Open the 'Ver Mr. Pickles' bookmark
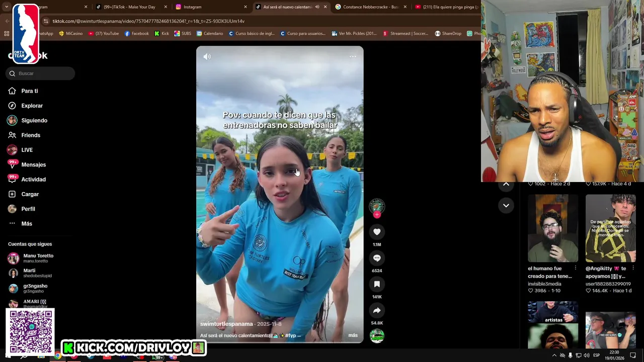This screenshot has width=644, height=362. click(354, 34)
